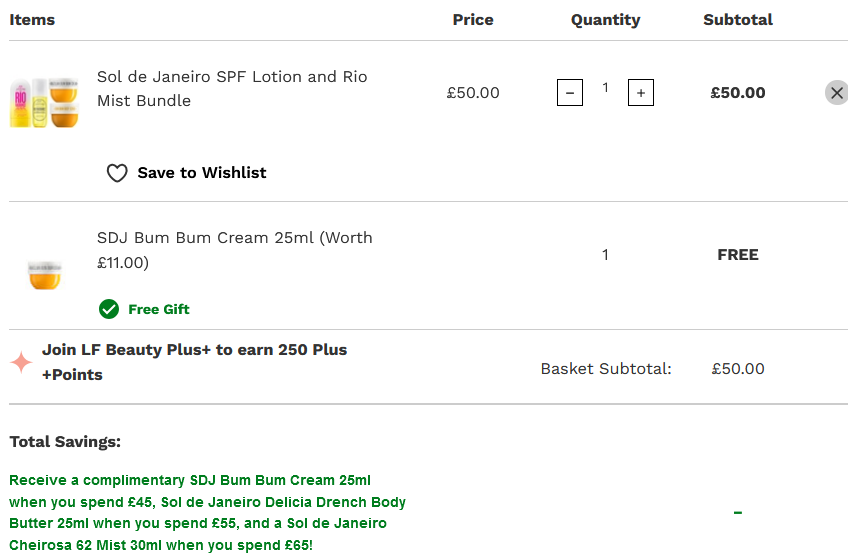Click the FREE subtotal for Bum Bum Cream
The height and width of the screenshot is (559, 848).
[x=738, y=255]
